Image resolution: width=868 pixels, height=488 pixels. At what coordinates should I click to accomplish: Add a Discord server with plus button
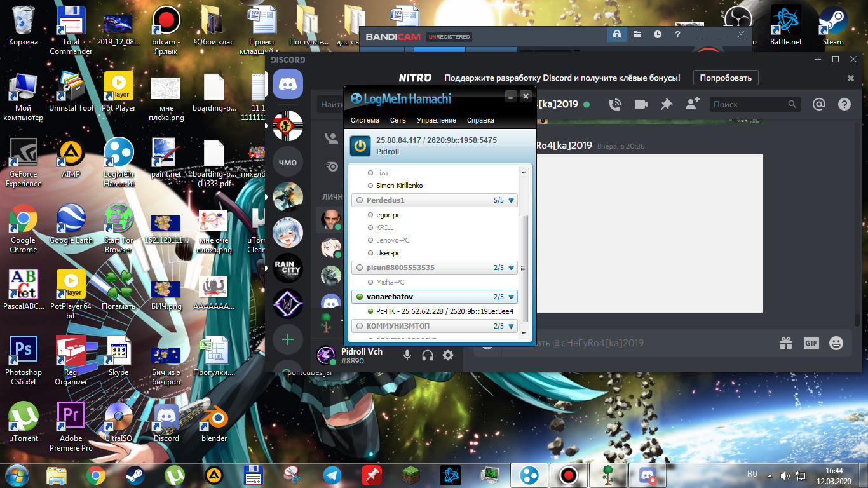click(x=288, y=339)
